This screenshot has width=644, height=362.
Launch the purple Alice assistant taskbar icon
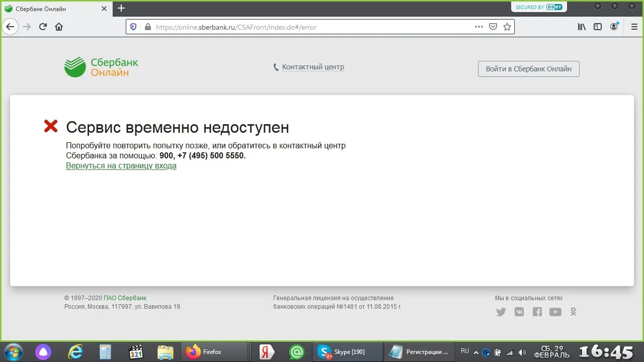click(x=43, y=352)
